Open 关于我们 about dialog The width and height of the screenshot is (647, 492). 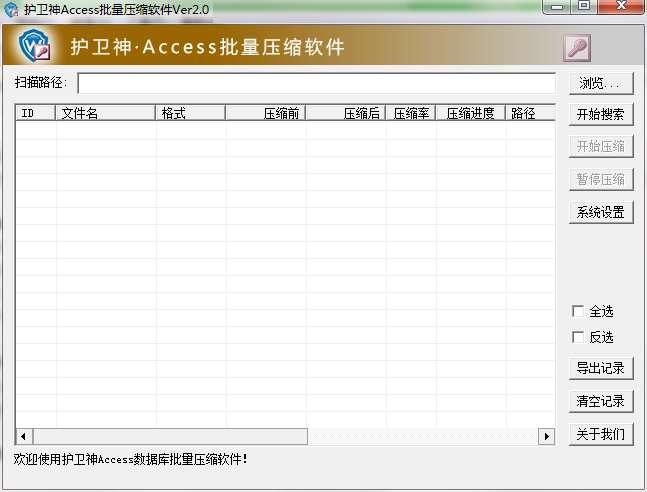tap(601, 434)
